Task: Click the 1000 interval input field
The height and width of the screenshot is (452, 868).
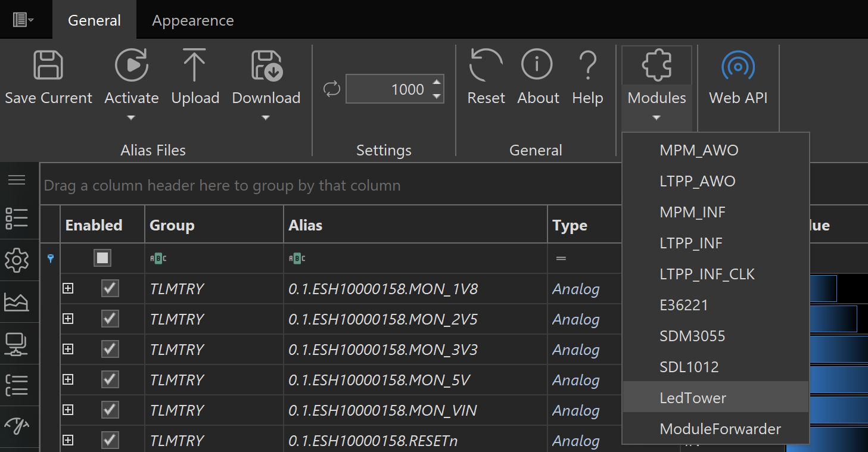Action: click(387, 89)
